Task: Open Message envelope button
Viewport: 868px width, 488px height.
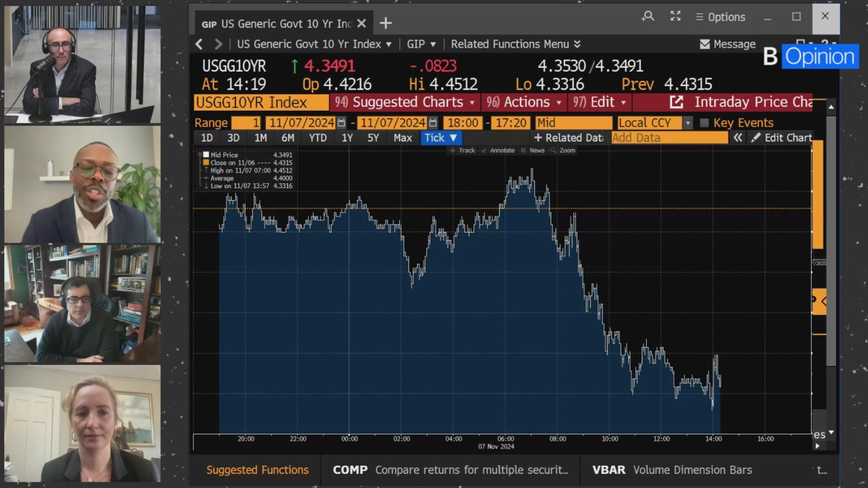Action: [x=728, y=44]
